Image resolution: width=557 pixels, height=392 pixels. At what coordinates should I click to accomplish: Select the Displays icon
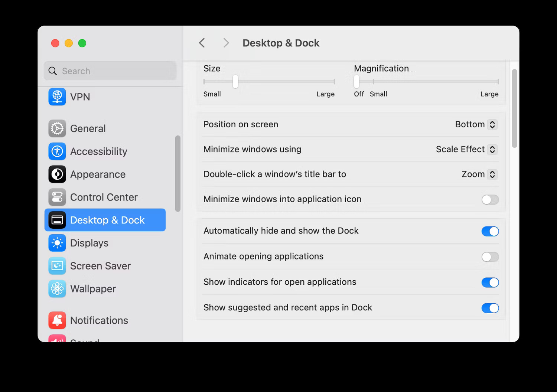click(x=57, y=243)
